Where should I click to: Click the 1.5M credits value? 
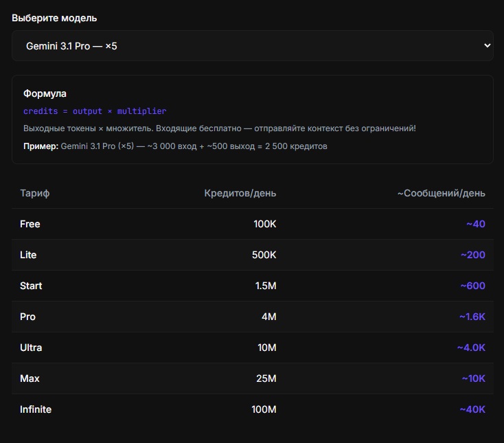[x=266, y=286]
